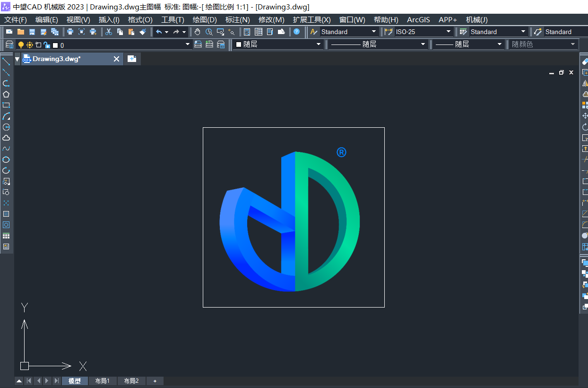588x388 pixels.
Task: Click the Pan hand icon
Action: point(197,32)
